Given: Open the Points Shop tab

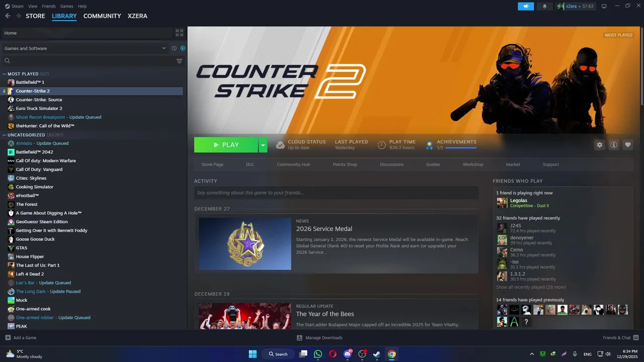Looking at the screenshot, I should [x=345, y=164].
